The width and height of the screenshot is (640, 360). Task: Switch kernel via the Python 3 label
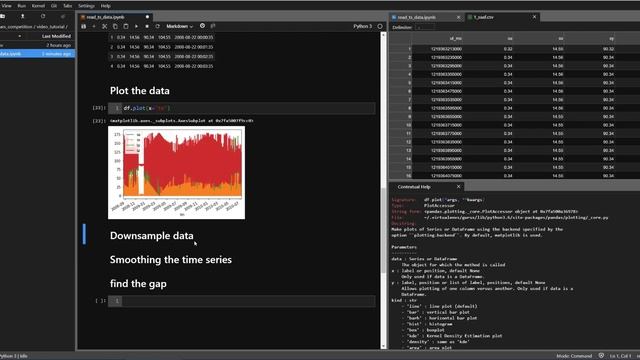click(x=362, y=26)
